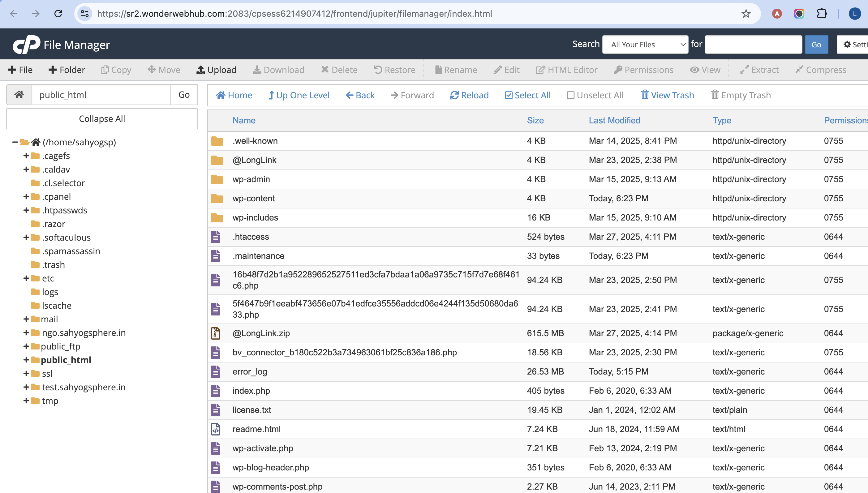This screenshot has height=493, width=868.
Task: Click the Reload icon button
Action: click(454, 95)
